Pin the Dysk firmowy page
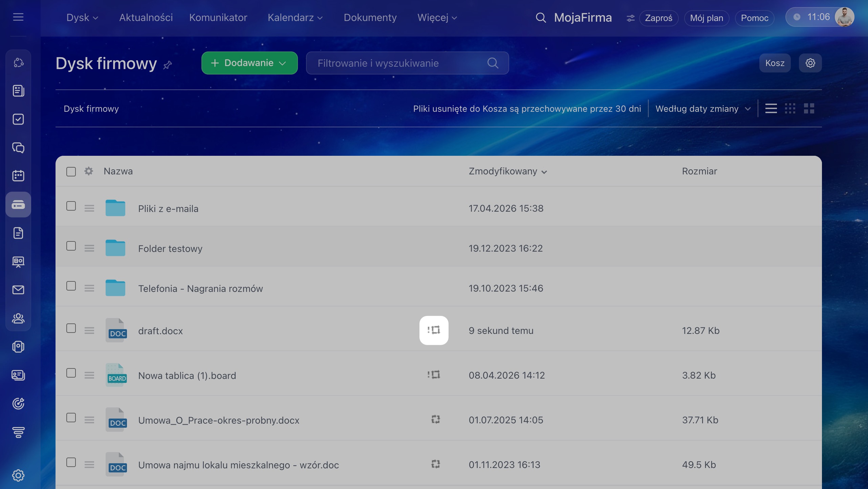Viewport: 868px width, 489px height. coord(168,65)
